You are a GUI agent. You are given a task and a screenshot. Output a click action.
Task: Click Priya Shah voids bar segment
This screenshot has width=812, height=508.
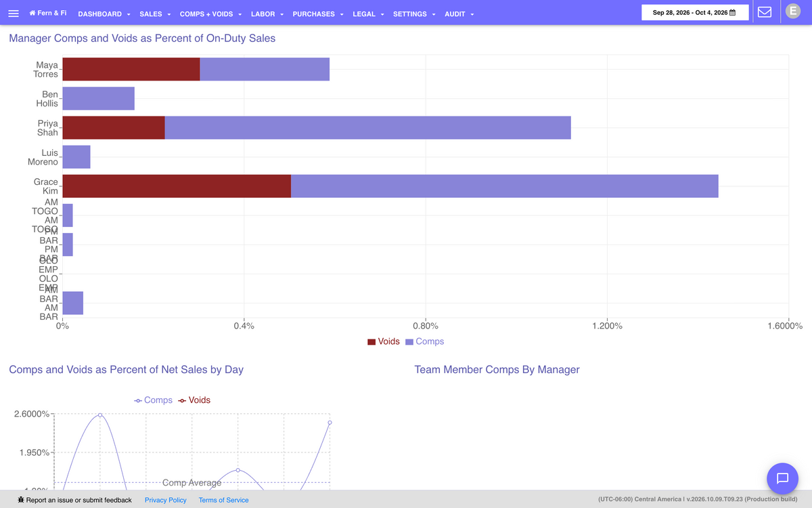click(x=114, y=127)
